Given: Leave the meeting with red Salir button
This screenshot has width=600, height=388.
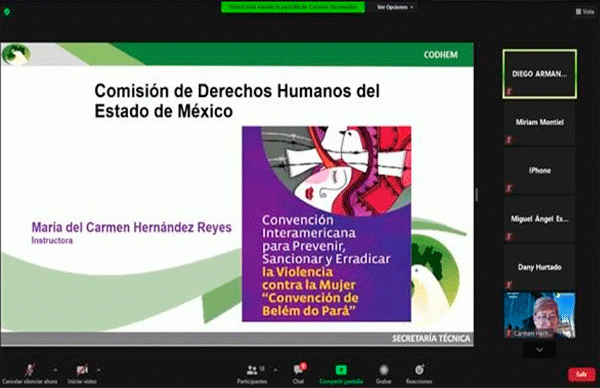Looking at the screenshot, I should click(581, 374).
